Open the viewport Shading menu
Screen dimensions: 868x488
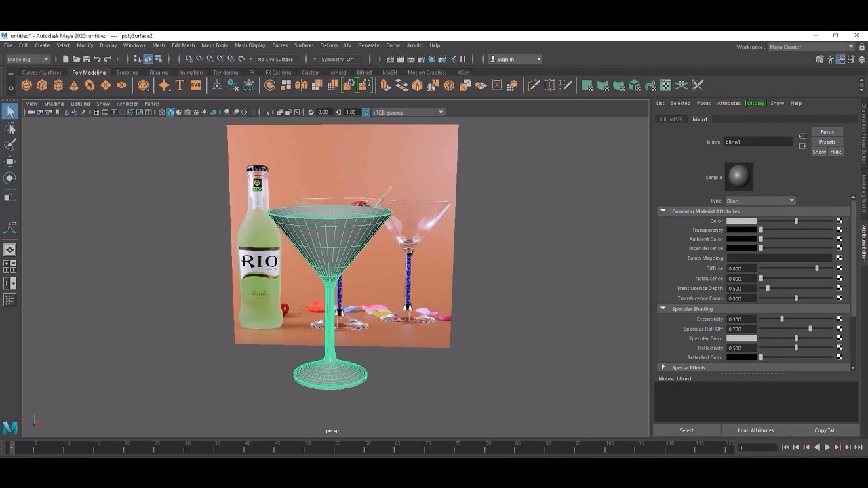pyautogui.click(x=54, y=104)
